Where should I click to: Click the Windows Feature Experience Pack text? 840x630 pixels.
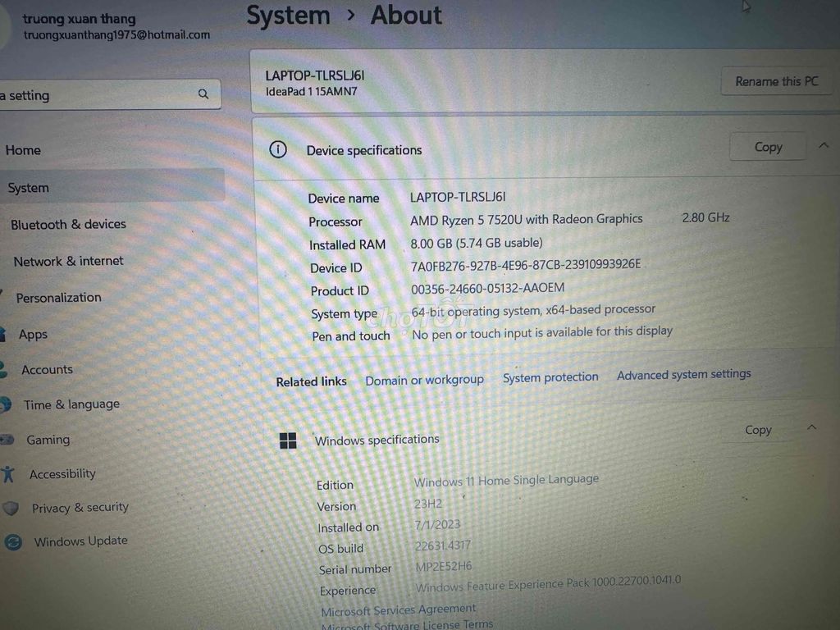548,584
